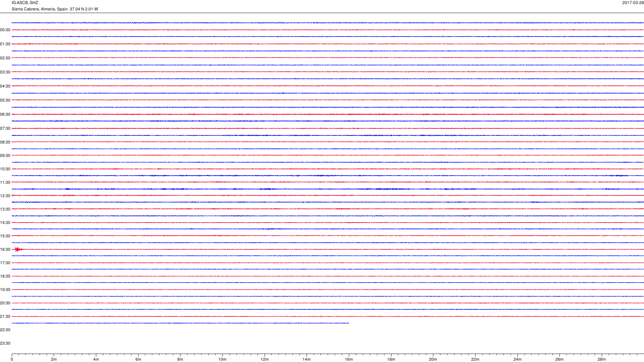644x362 pixels.
Task: Select the 06:30 time label
Action: coord(5,115)
